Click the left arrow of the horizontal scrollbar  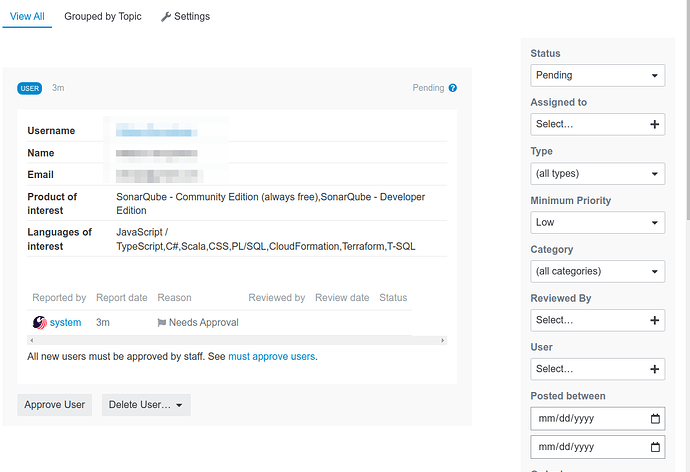[31, 340]
